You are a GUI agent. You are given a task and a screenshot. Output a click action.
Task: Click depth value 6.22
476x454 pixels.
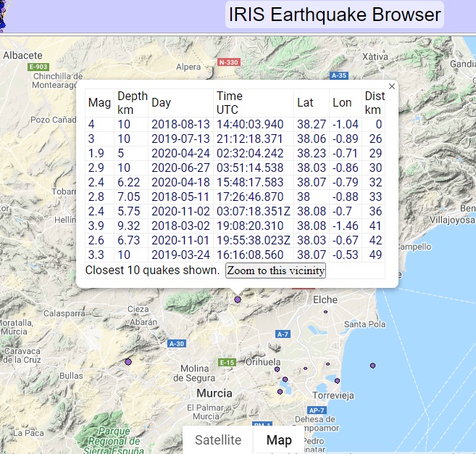129,182
